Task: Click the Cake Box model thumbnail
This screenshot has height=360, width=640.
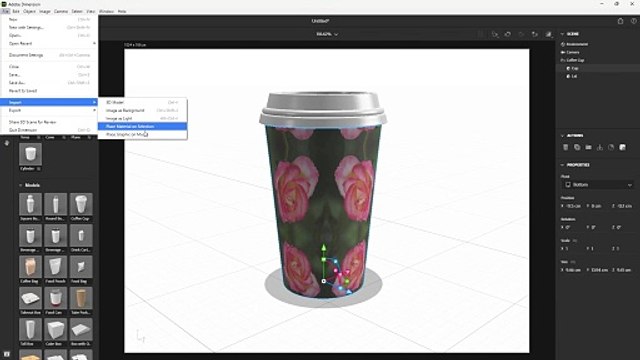Action: pos(56,329)
